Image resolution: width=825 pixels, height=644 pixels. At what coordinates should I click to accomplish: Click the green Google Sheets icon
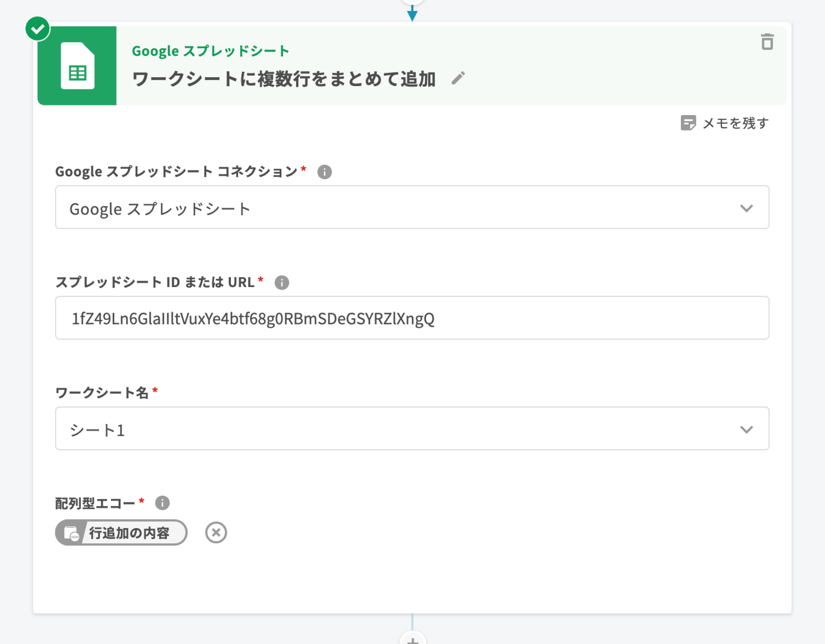[x=77, y=66]
